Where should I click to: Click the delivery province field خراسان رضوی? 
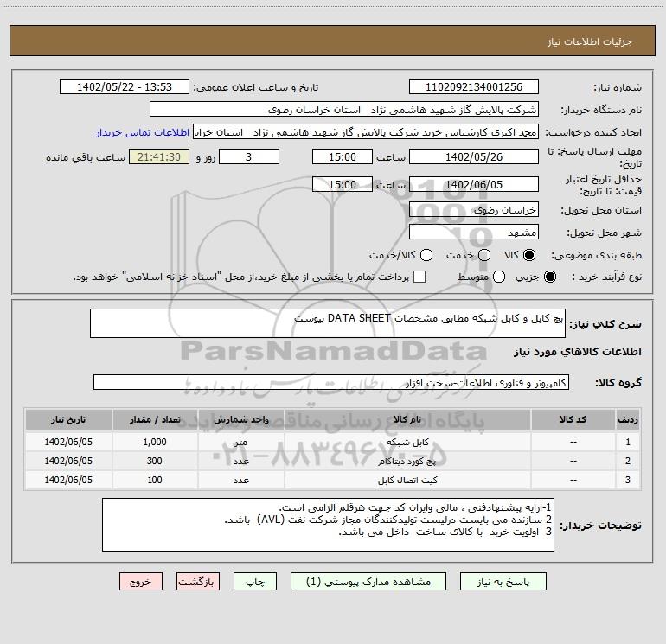474,210
